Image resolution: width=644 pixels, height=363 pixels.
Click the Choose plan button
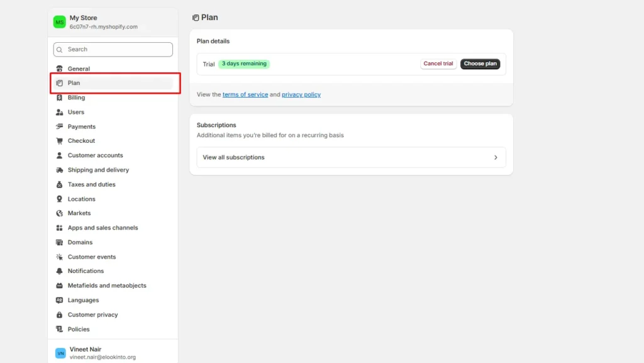480,64
